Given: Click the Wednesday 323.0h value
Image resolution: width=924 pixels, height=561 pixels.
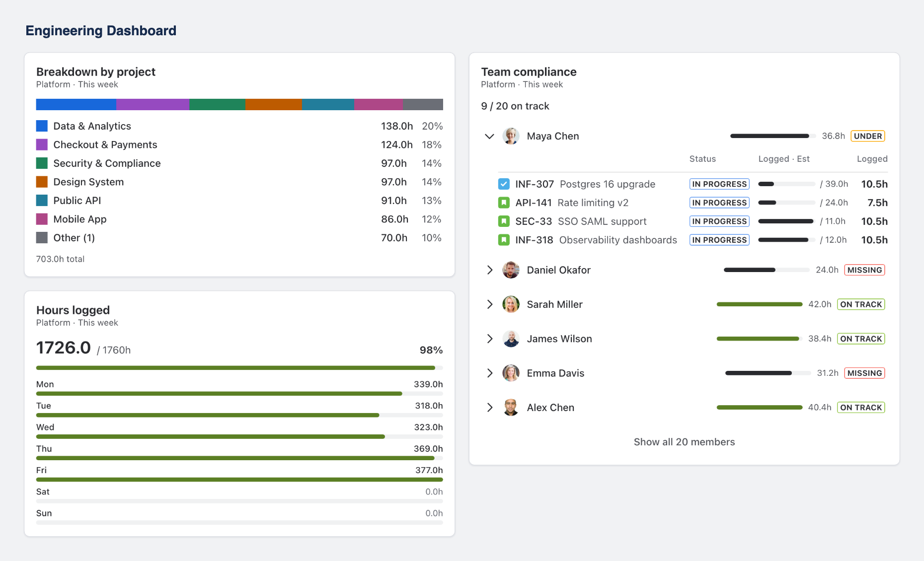Looking at the screenshot, I should [x=428, y=427].
